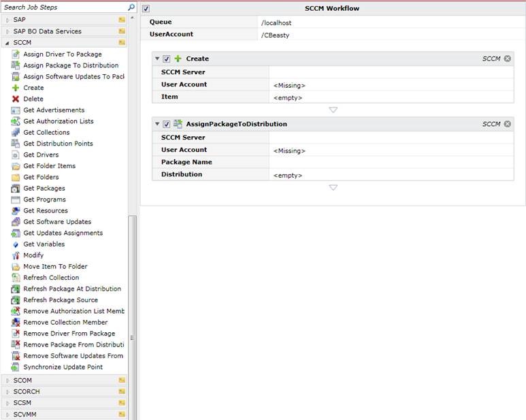The width and height of the screenshot is (526, 420).
Task: Collapse the AssignPackageToDistribution step panel
Action: coord(157,124)
